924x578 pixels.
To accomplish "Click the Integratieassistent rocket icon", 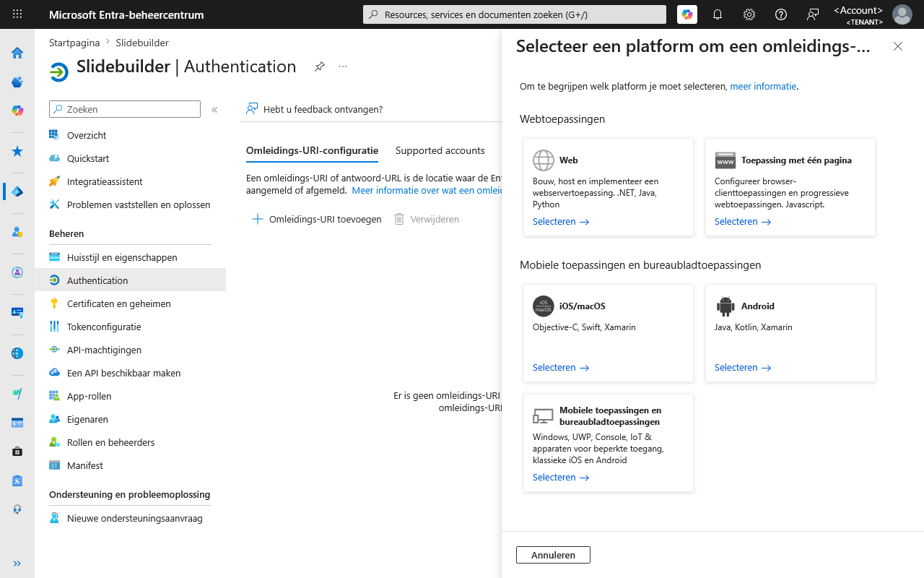I will pyautogui.click(x=54, y=181).
